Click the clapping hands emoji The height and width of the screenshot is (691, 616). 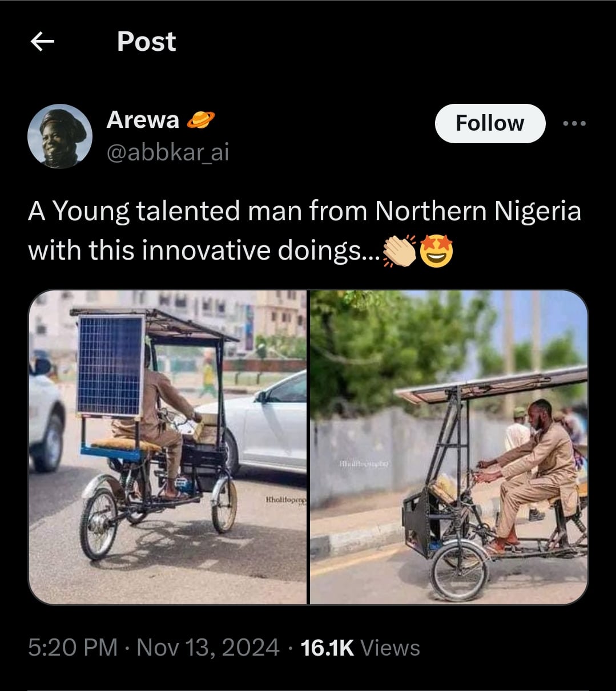pyautogui.click(x=400, y=252)
